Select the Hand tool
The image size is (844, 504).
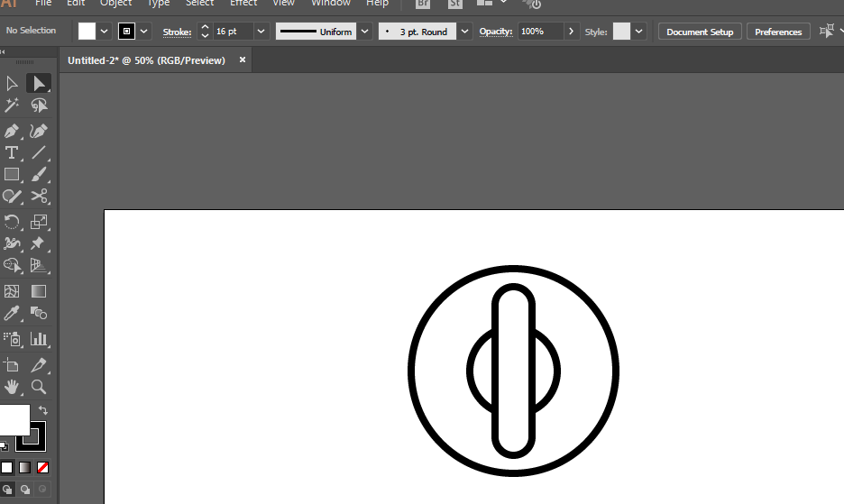tap(12, 387)
